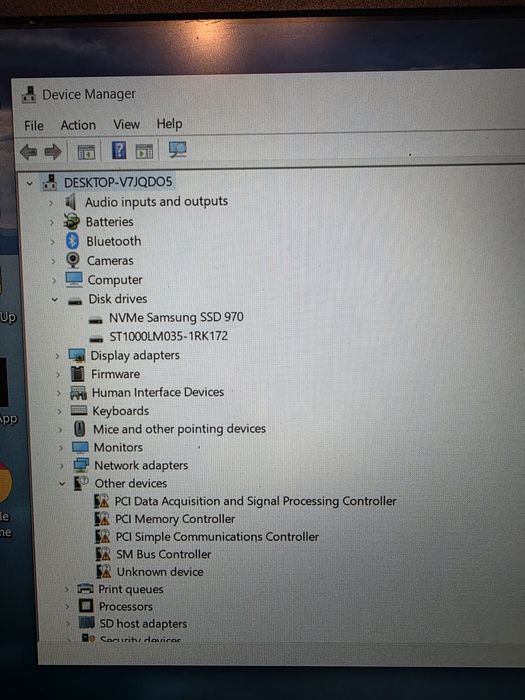The height and width of the screenshot is (700, 525).
Task: Click the Display adapters icon
Action: 77,355
